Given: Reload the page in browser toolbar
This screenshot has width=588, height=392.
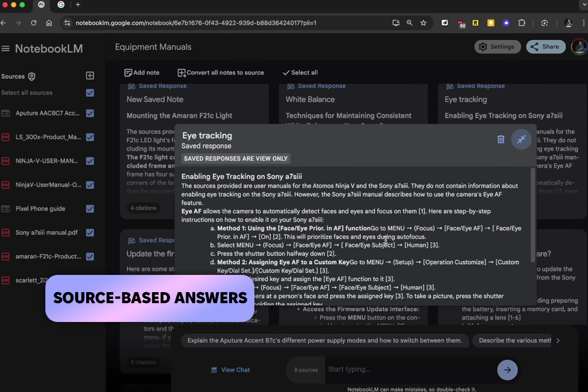Looking at the screenshot, I should pyautogui.click(x=34, y=23).
